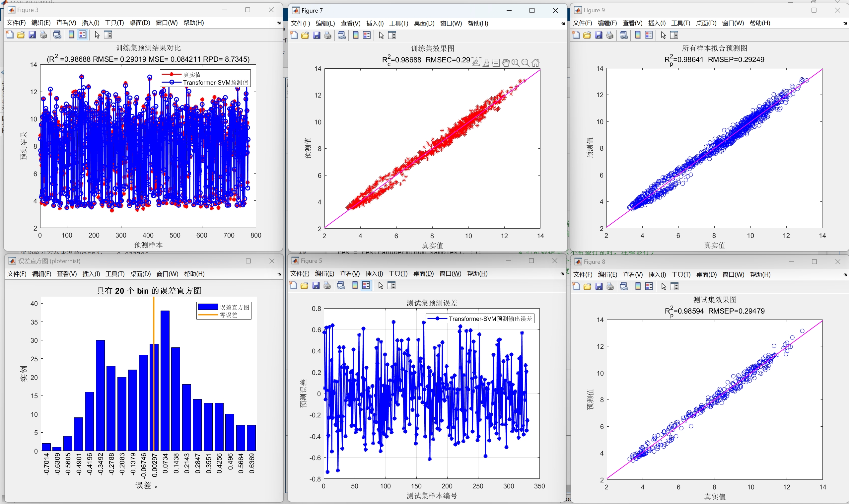
Task: Click blue 误差直方图 swatch in histogram legend
Action: click(208, 307)
